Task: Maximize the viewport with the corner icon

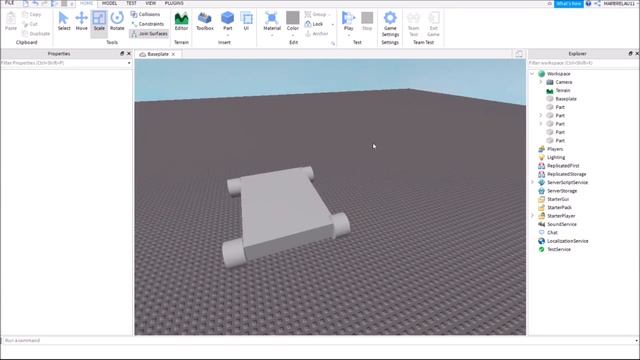Action: 519,54
